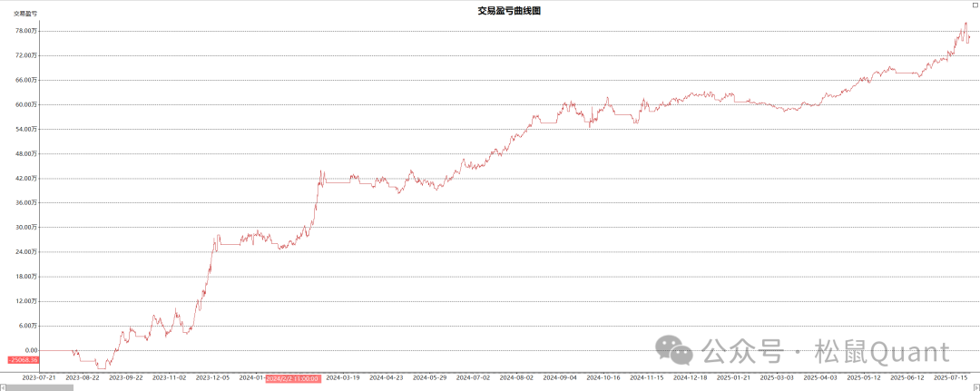Click the WeChat logo in the watermark

(x=671, y=351)
